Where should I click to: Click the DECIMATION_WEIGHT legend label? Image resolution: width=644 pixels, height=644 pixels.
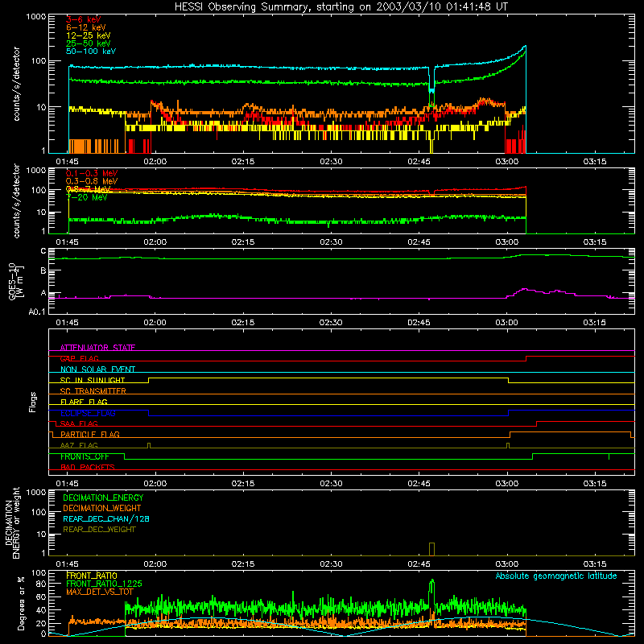[x=102, y=508]
